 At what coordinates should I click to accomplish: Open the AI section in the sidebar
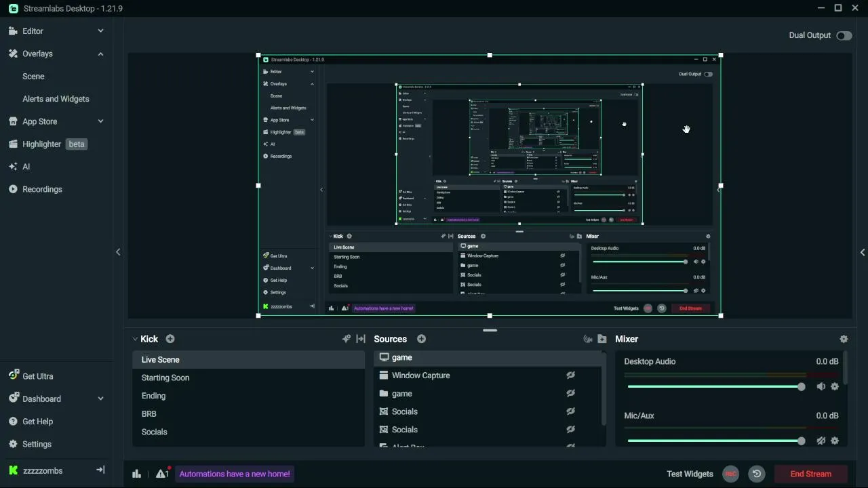click(26, 167)
